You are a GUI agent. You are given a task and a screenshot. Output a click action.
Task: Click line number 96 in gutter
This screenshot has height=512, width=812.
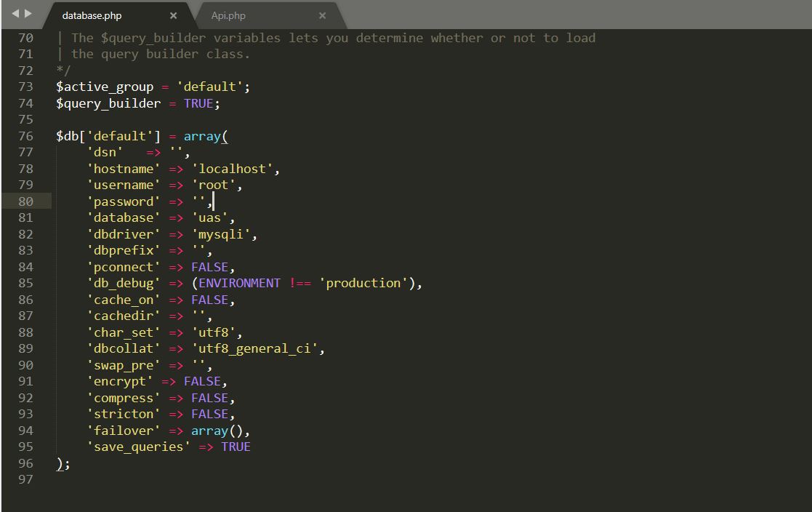(25, 463)
